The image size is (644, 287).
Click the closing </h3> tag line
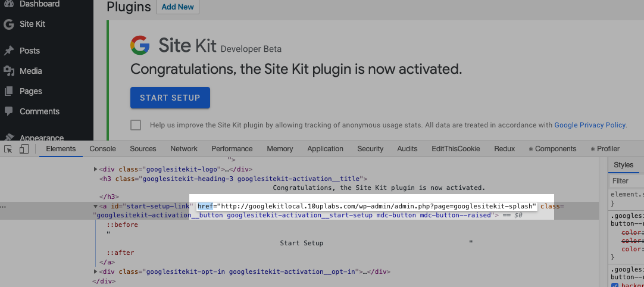coord(109,197)
